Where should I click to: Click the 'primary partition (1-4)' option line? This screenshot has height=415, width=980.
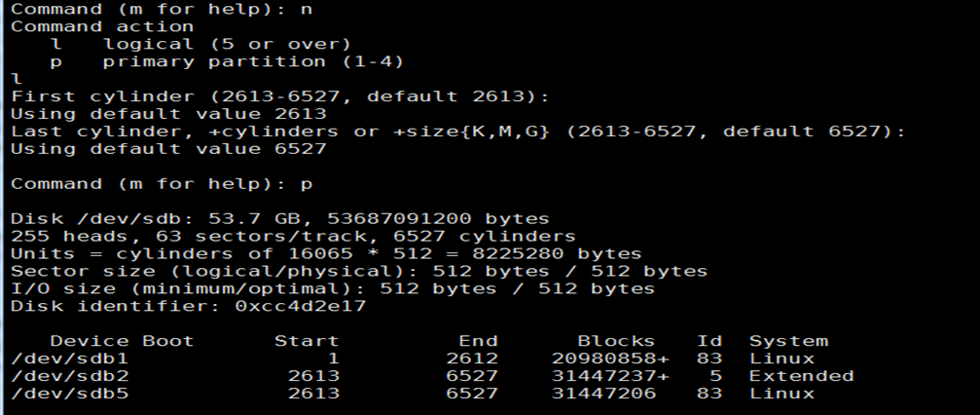tap(227, 61)
